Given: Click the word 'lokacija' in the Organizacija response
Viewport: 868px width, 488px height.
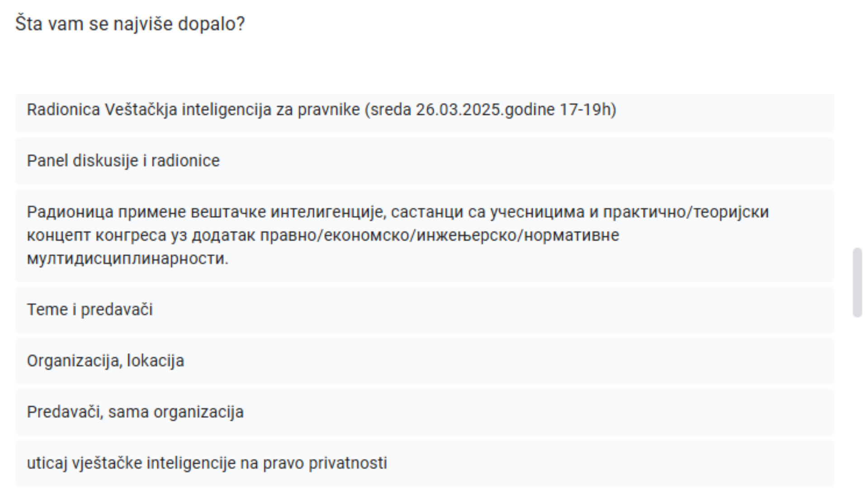Looking at the screenshot, I should pyautogui.click(x=156, y=361).
